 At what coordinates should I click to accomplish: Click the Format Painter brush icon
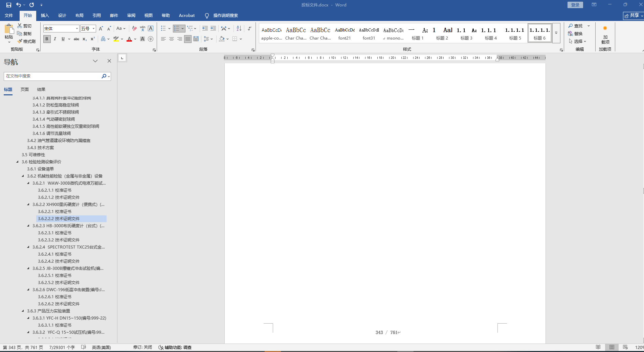(x=20, y=41)
